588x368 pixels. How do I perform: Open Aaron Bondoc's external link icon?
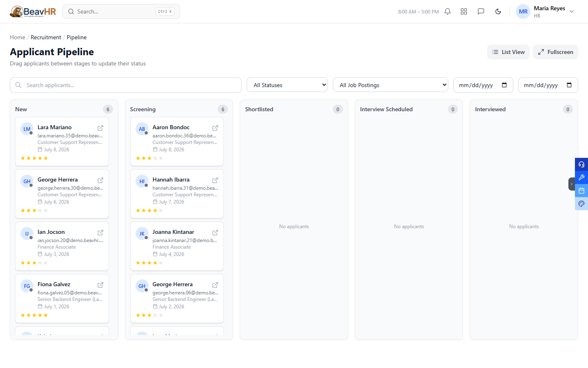pos(215,128)
